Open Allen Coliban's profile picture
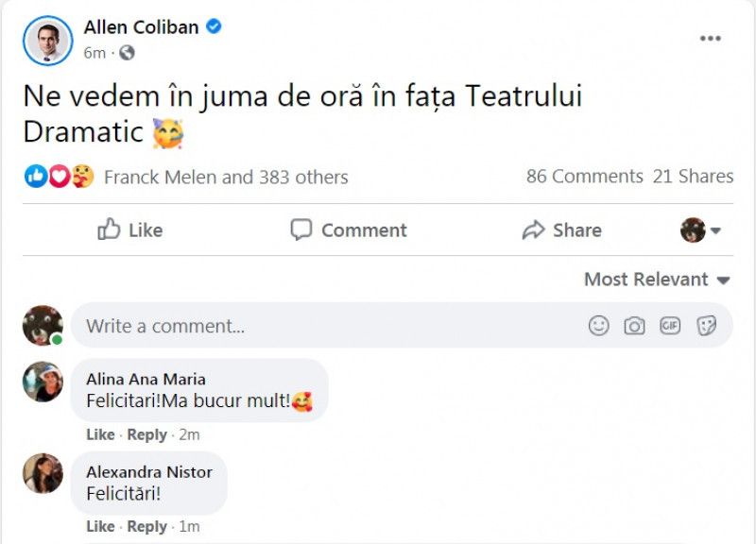756x544 pixels. tap(47, 40)
